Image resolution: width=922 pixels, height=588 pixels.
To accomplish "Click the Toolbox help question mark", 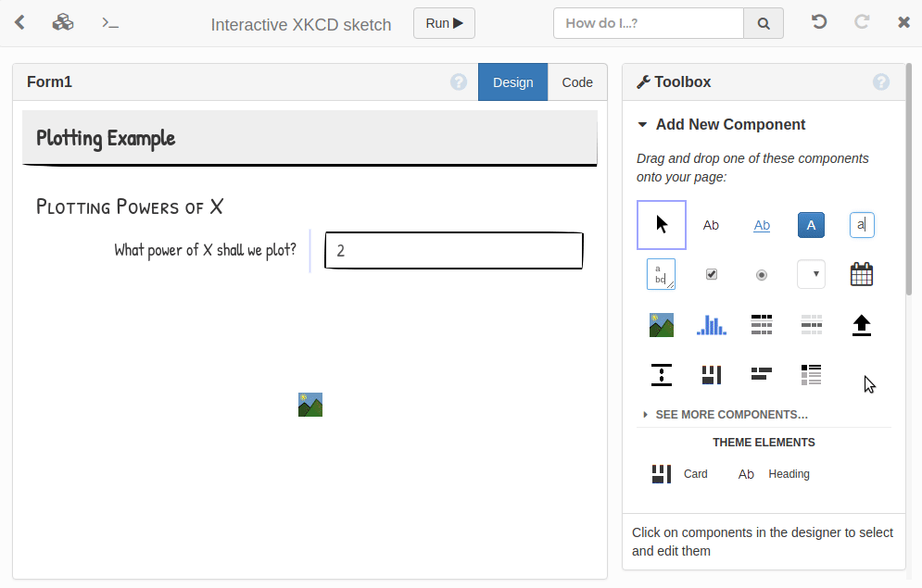I will [x=880, y=81].
